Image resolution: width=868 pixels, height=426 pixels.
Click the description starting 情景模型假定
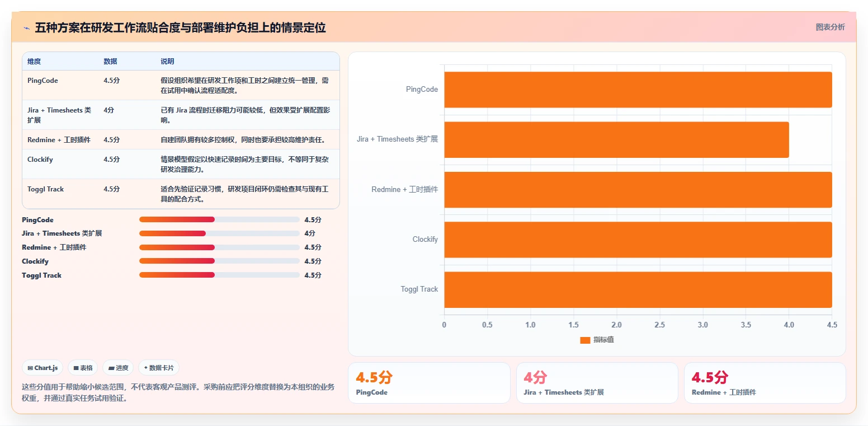click(245, 165)
